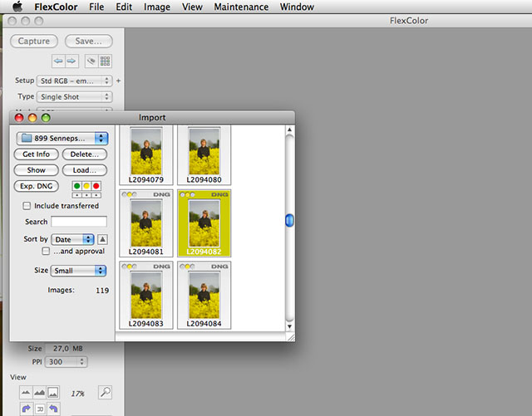
Task: Open the File menu
Action: [96, 7]
